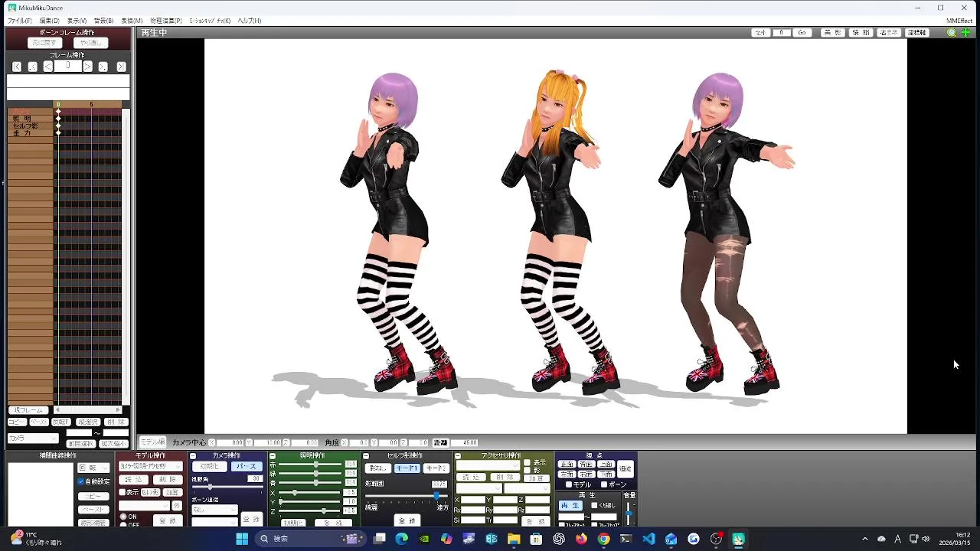The width and height of the screenshot is (980, 551).
Task: Open the 編集(D) edit menu
Action: point(49,21)
